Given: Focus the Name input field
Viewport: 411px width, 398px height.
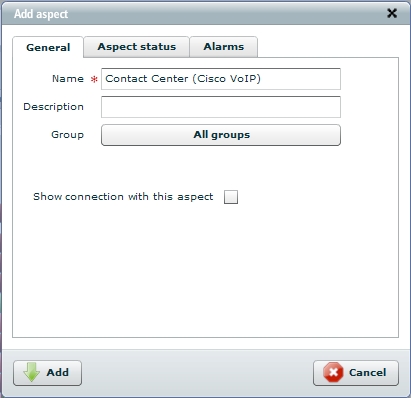Looking at the screenshot, I should (221, 79).
